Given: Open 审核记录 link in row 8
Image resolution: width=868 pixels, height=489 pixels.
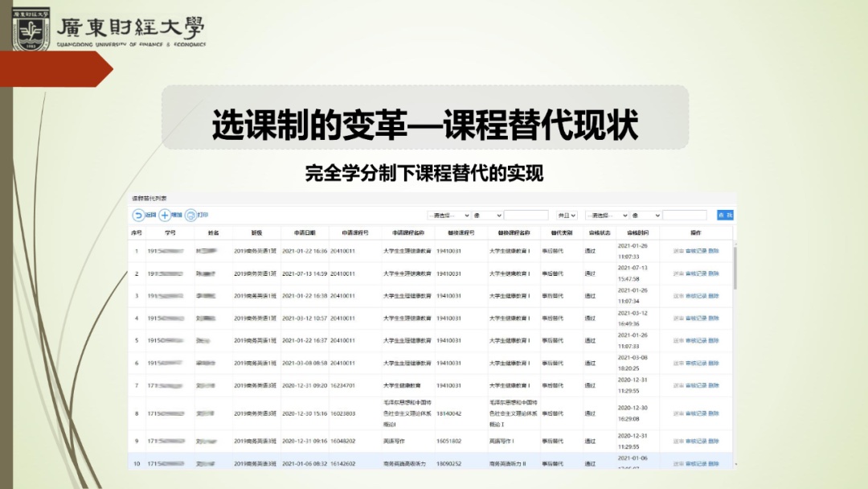Looking at the screenshot, I should [696, 413].
